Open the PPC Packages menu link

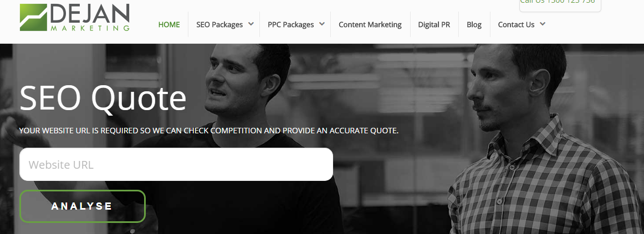pos(291,24)
